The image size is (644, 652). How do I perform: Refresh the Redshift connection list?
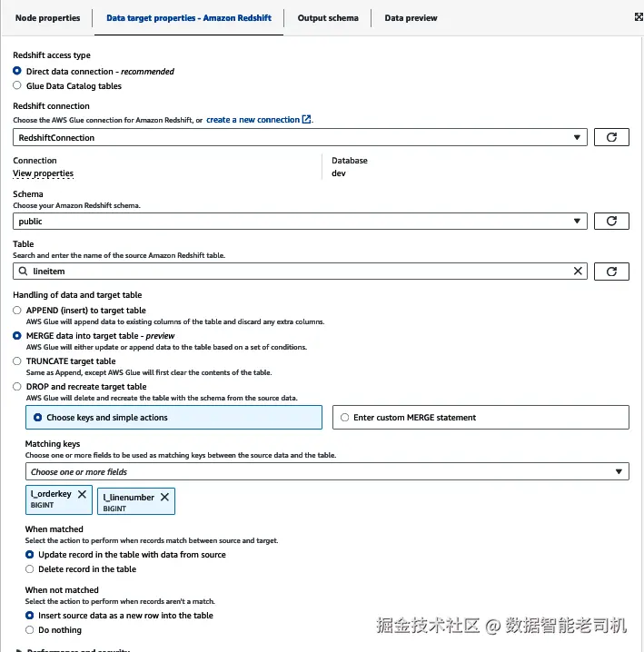coord(611,137)
